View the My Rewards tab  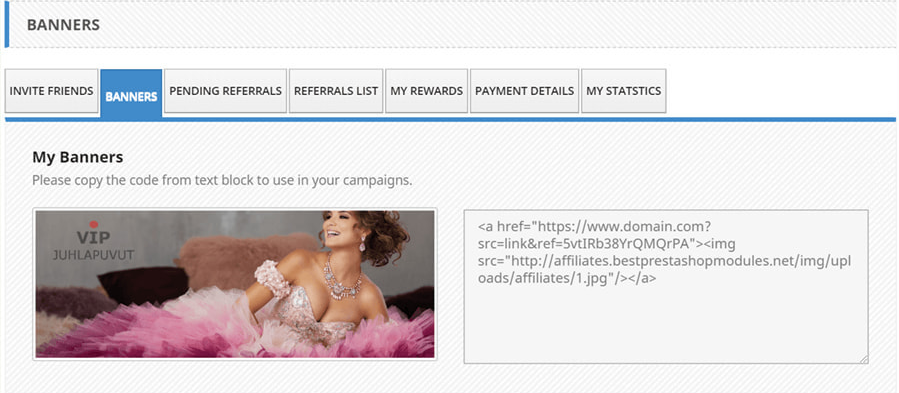pyautogui.click(x=427, y=91)
